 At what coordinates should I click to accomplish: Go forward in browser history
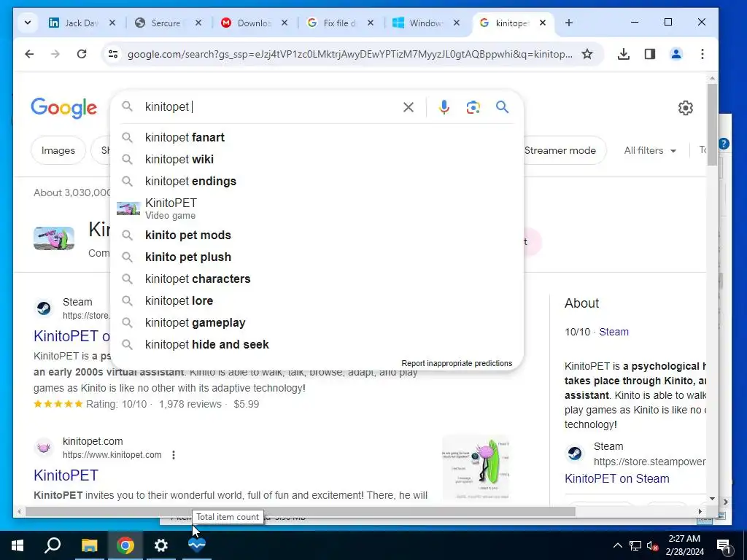(x=55, y=54)
